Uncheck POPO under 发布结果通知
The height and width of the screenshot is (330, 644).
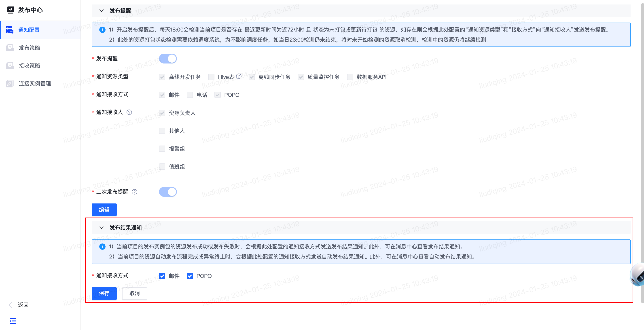[190, 276]
